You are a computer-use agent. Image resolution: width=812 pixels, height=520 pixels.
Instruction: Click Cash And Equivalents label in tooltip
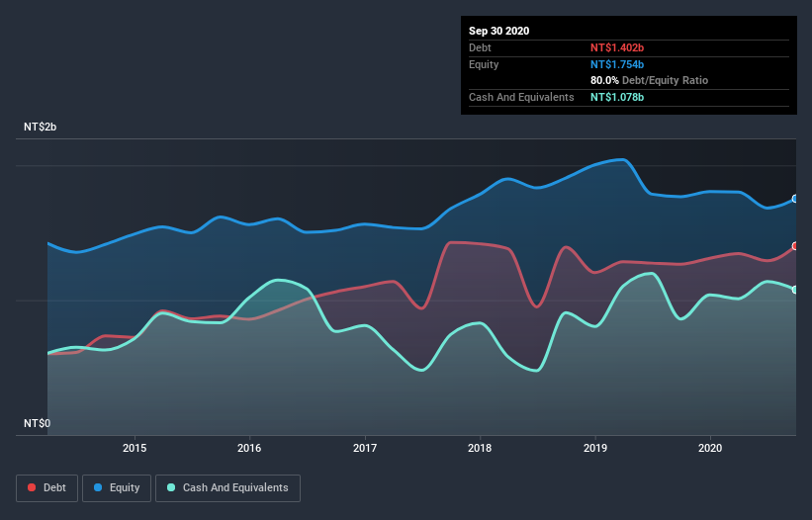point(521,97)
